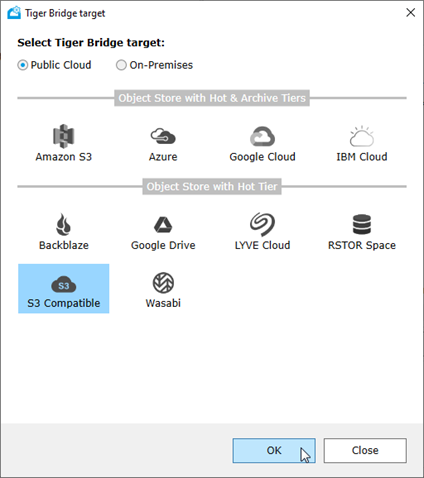Switch to On-Premises radio option
Screen dimensions: 424x478
click(x=121, y=65)
